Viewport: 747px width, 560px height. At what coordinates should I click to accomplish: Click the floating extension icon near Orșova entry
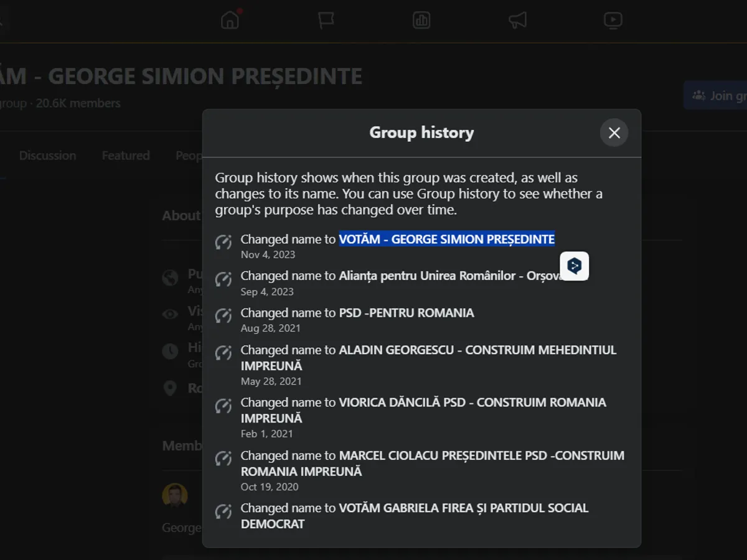point(574,266)
